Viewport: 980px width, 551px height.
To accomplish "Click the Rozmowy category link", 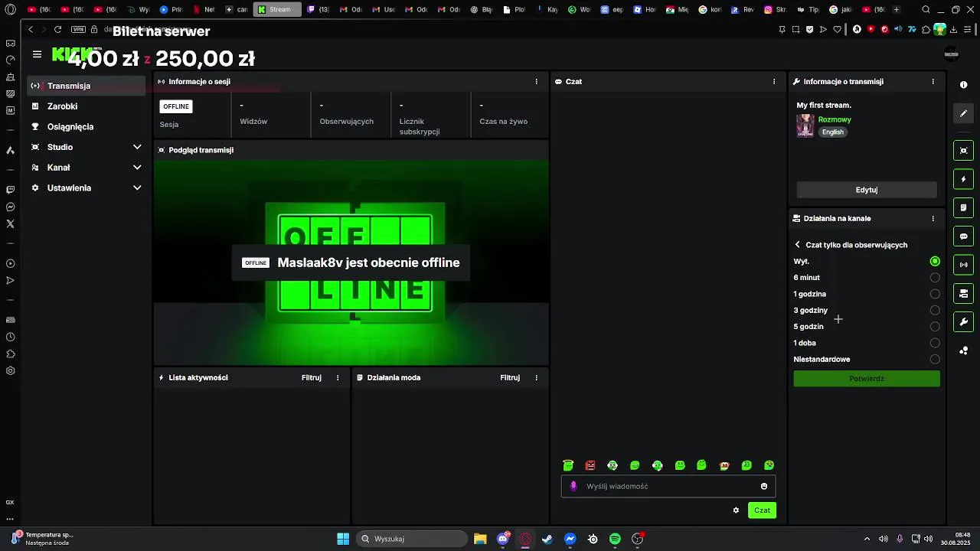I will click(x=835, y=119).
